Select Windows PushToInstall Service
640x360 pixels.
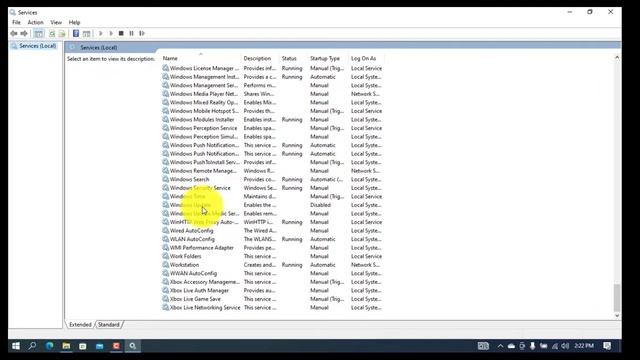272,162
